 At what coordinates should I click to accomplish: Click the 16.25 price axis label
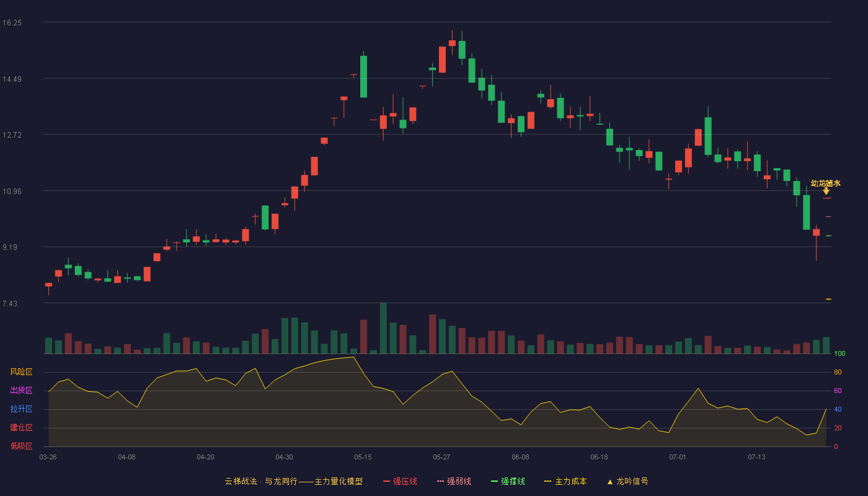pos(12,23)
